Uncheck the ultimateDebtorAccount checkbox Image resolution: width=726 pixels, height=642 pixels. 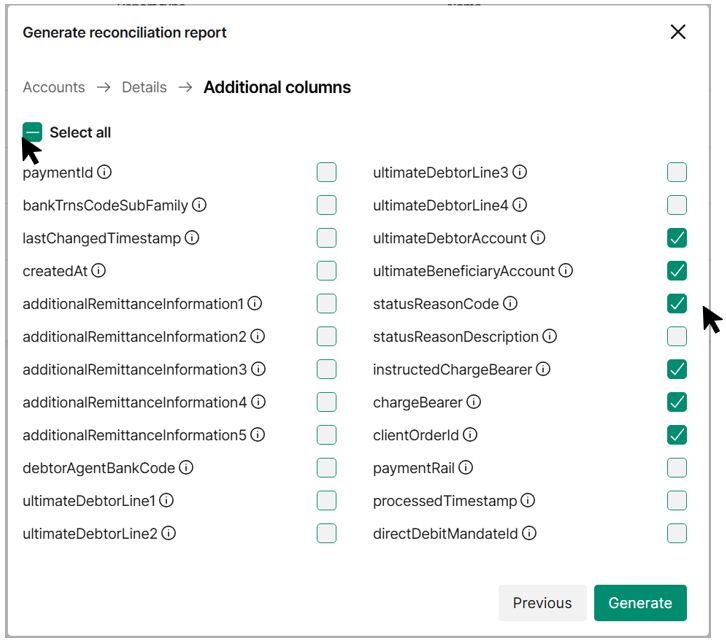pos(676,238)
